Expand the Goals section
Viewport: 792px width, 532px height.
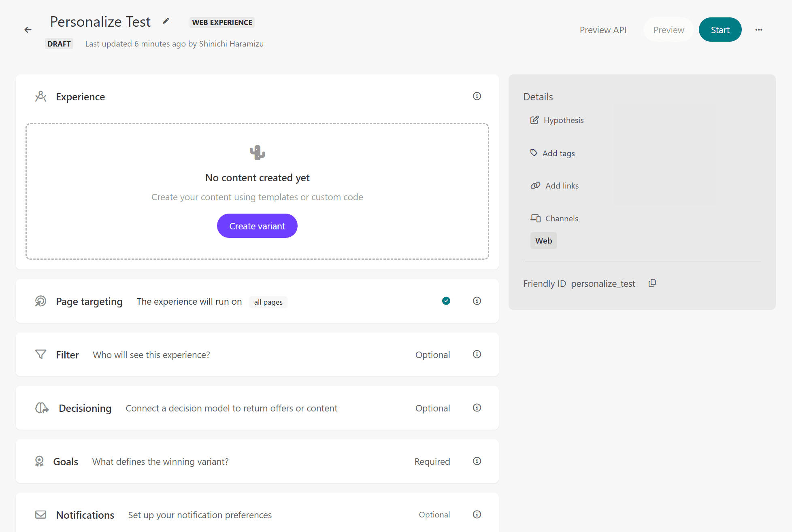click(66, 462)
